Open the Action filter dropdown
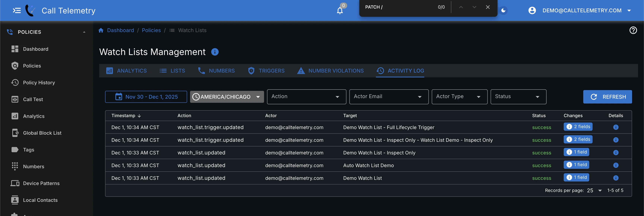The width and height of the screenshot is (644, 216). (307, 97)
